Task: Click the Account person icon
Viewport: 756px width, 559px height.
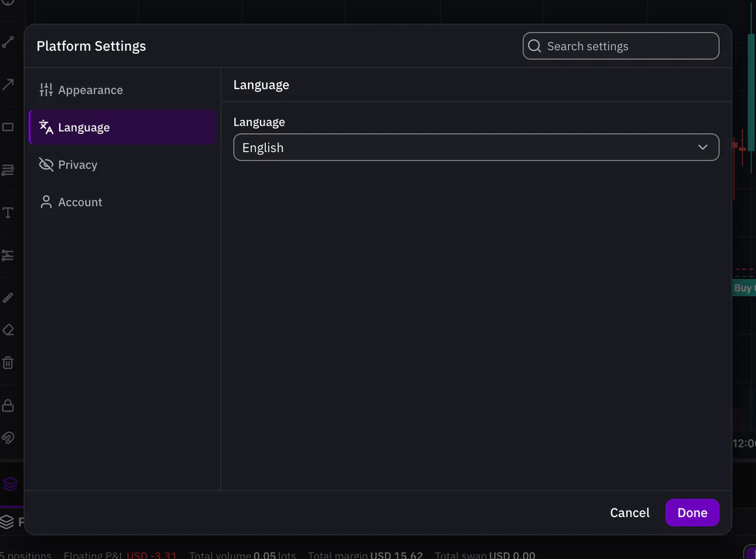Action: (x=46, y=202)
